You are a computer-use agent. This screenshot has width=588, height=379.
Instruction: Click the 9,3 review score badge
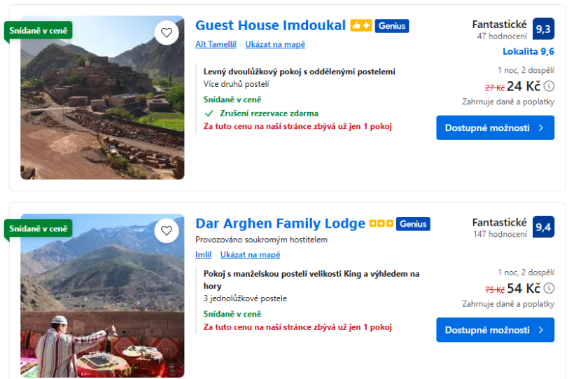543,29
